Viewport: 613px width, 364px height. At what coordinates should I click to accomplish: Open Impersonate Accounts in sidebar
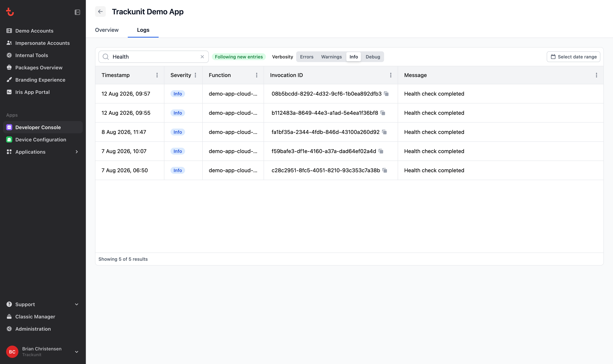click(43, 43)
